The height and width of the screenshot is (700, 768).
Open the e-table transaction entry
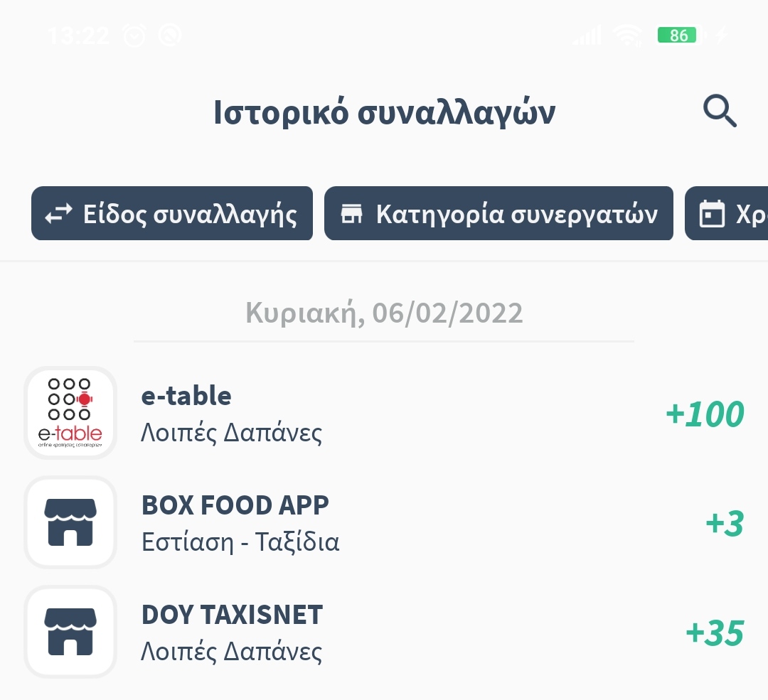click(x=384, y=413)
